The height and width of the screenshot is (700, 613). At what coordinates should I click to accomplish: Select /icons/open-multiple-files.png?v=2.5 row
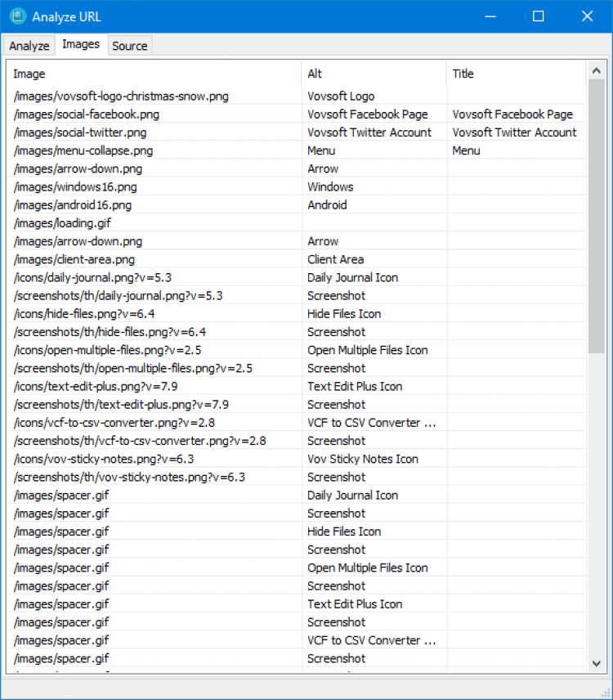[x=297, y=350]
